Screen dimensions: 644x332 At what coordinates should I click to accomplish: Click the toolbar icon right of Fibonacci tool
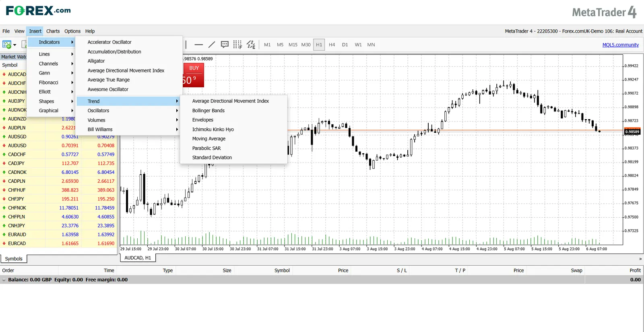tap(251, 45)
